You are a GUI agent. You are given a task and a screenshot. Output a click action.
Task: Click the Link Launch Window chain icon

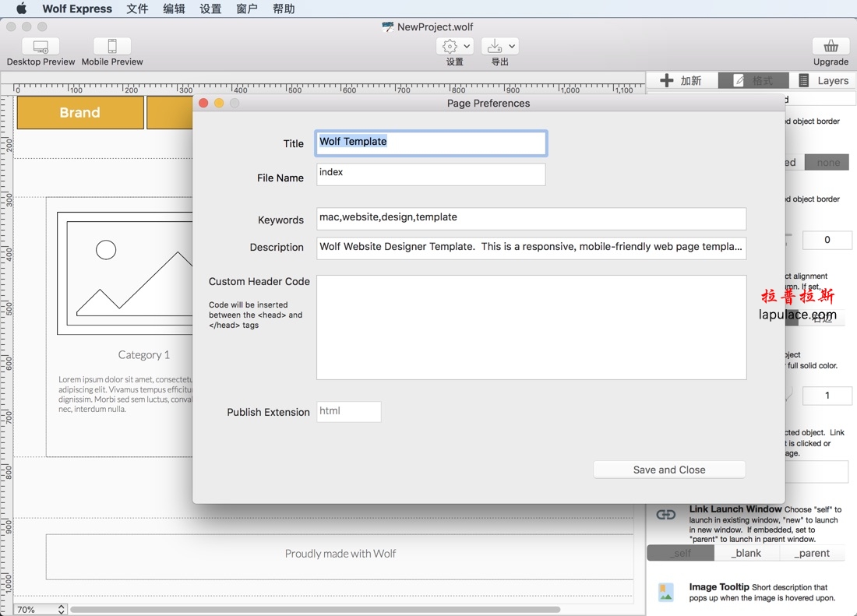click(x=665, y=514)
